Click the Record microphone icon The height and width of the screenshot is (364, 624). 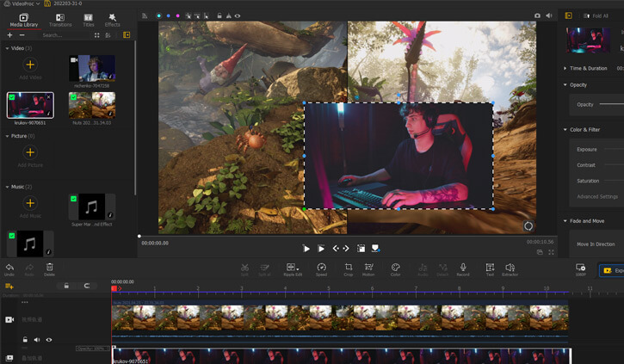tap(463, 268)
